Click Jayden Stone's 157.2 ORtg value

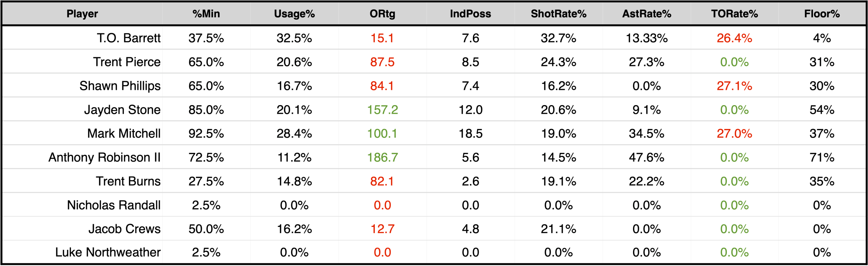382,110
